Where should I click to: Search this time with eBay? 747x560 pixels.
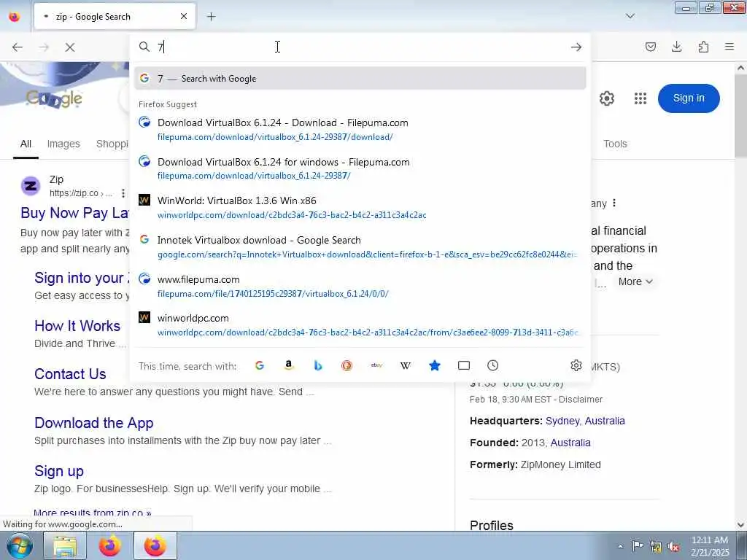(x=376, y=365)
